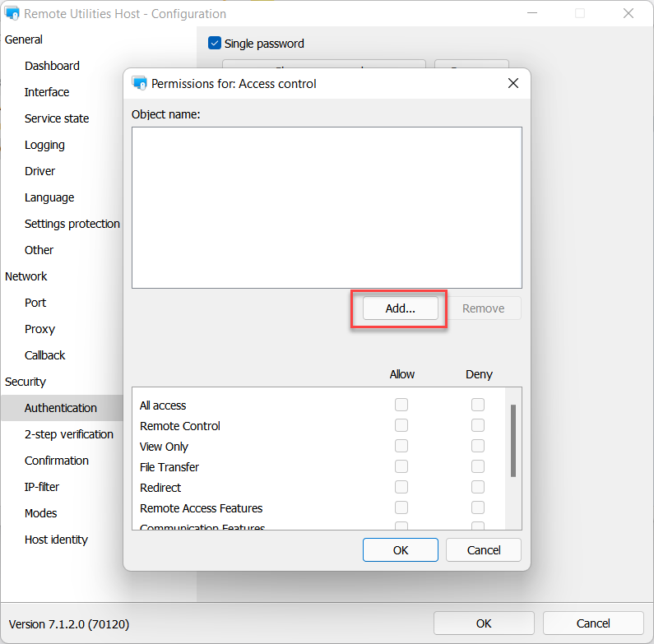Enable Allow for Remote Control
This screenshot has width=654, height=644.
401,425
